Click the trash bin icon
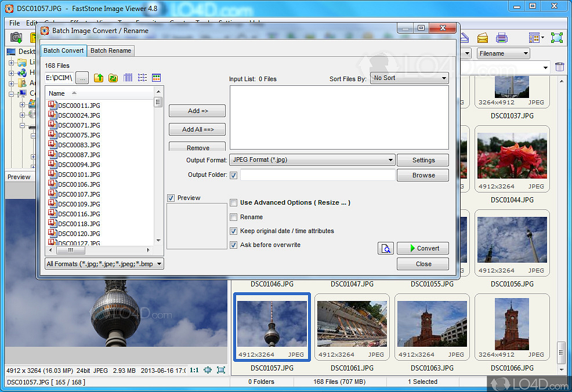 559,67
